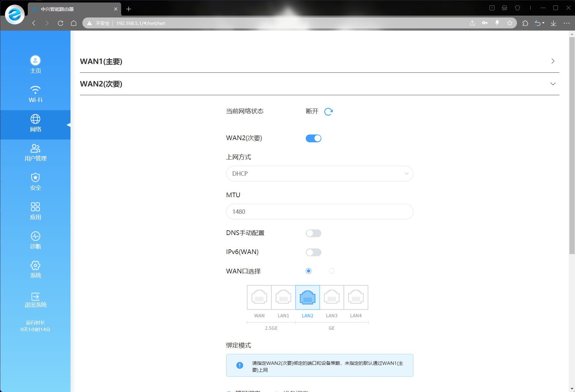The height and width of the screenshot is (392, 575).
Task: Click the browser back arrow
Action: [34, 23]
